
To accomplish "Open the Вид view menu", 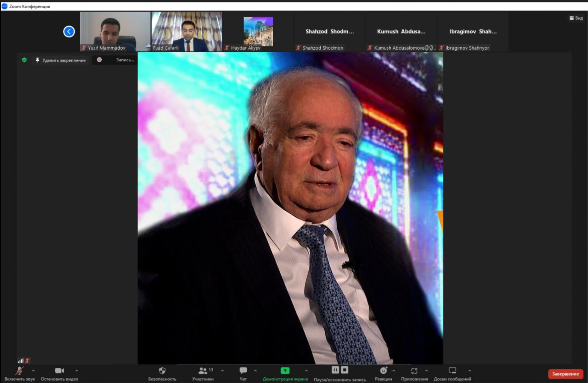I will pos(576,18).
